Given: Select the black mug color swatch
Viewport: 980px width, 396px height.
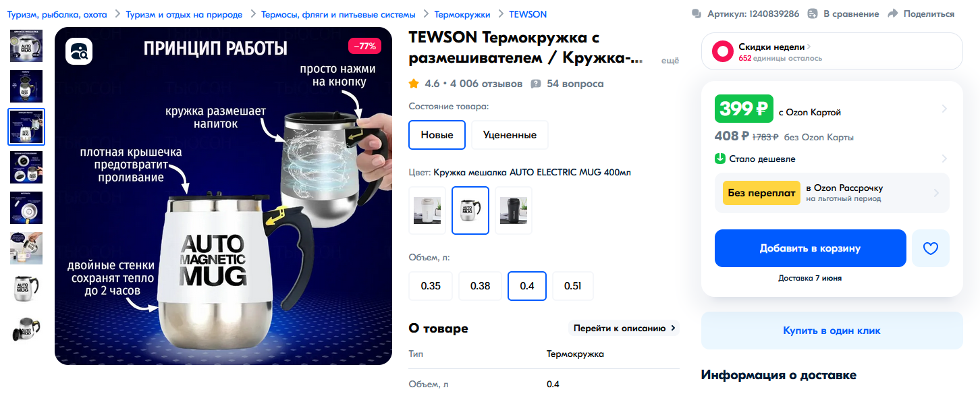Looking at the screenshot, I should point(514,210).
